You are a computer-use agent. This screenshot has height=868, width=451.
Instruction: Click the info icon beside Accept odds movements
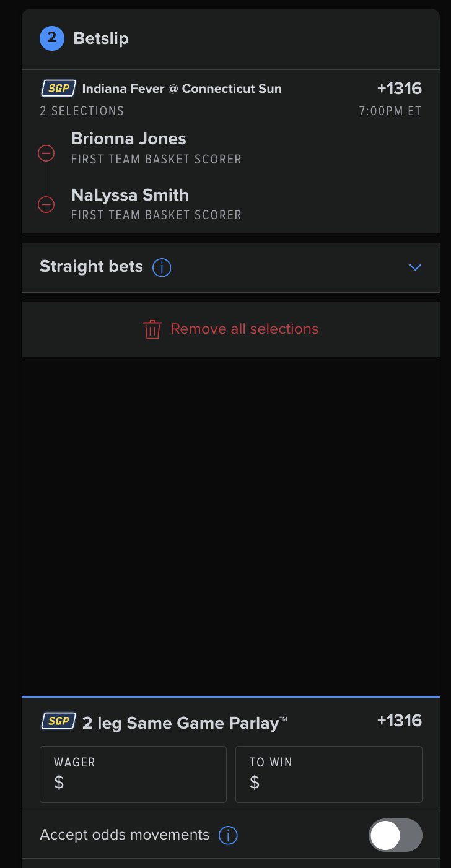[x=228, y=836]
